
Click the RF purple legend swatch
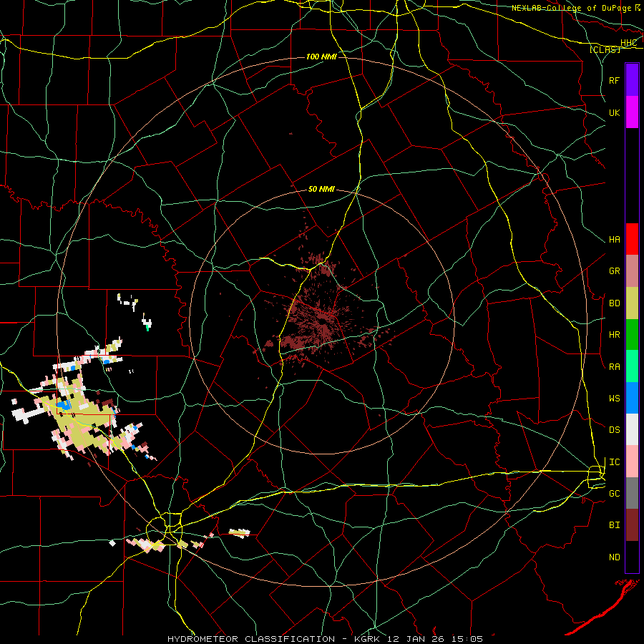tap(632, 80)
